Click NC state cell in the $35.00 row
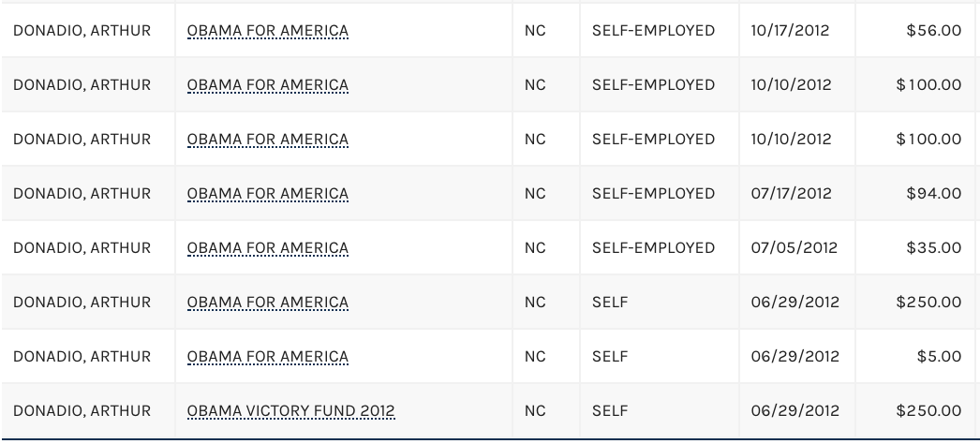The image size is (980, 444). tap(535, 248)
